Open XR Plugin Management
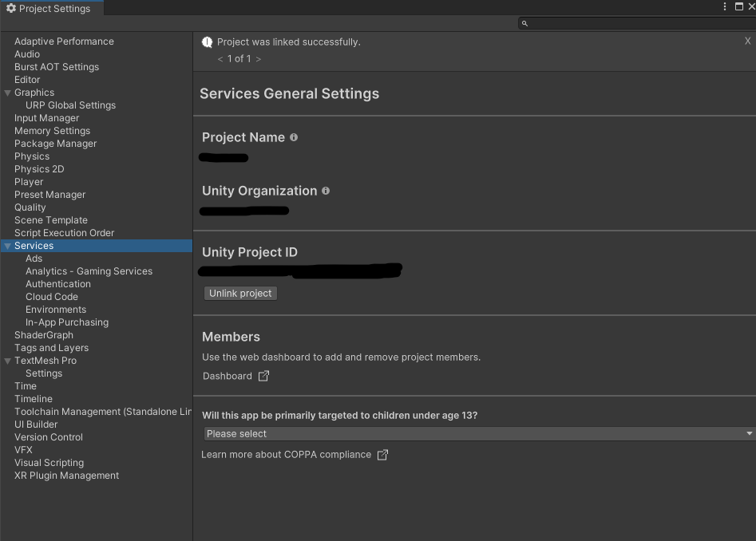The height and width of the screenshot is (541, 756). [66, 476]
